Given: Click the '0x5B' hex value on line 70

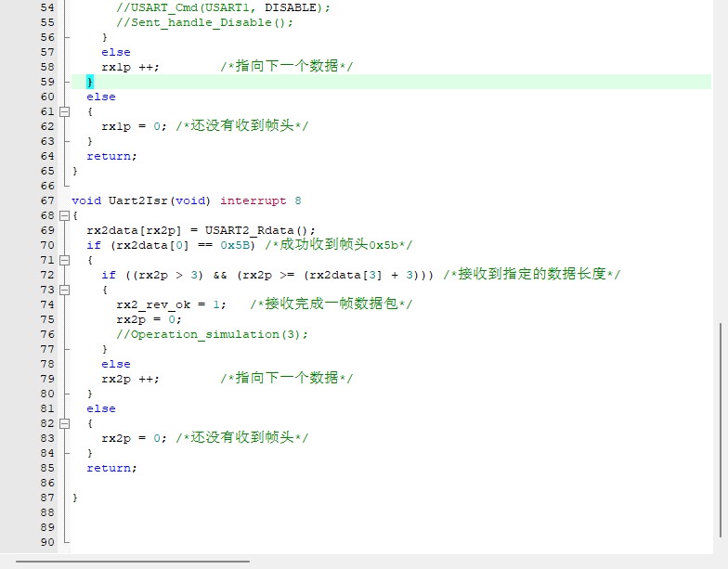Looking at the screenshot, I should point(235,245).
